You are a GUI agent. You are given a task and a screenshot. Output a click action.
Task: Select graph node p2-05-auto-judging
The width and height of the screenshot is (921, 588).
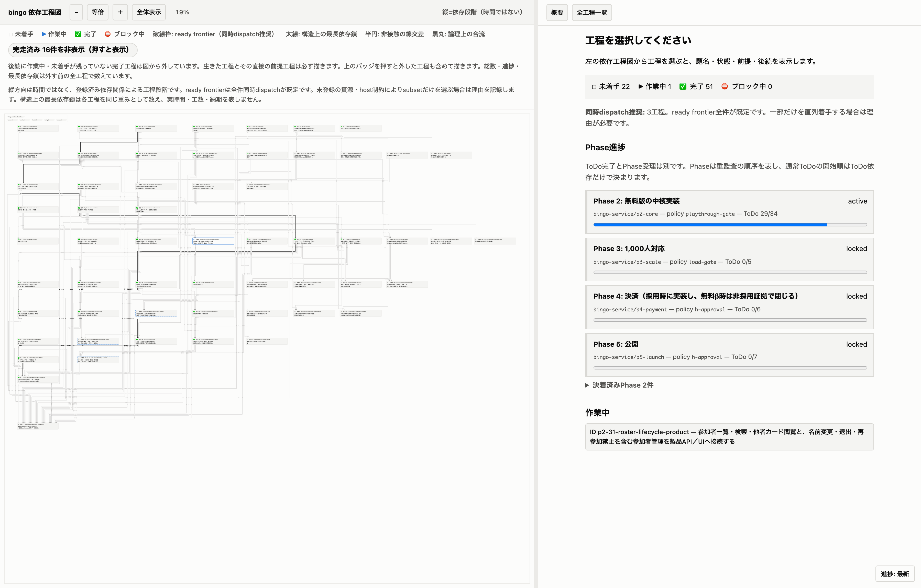coord(314,241)
